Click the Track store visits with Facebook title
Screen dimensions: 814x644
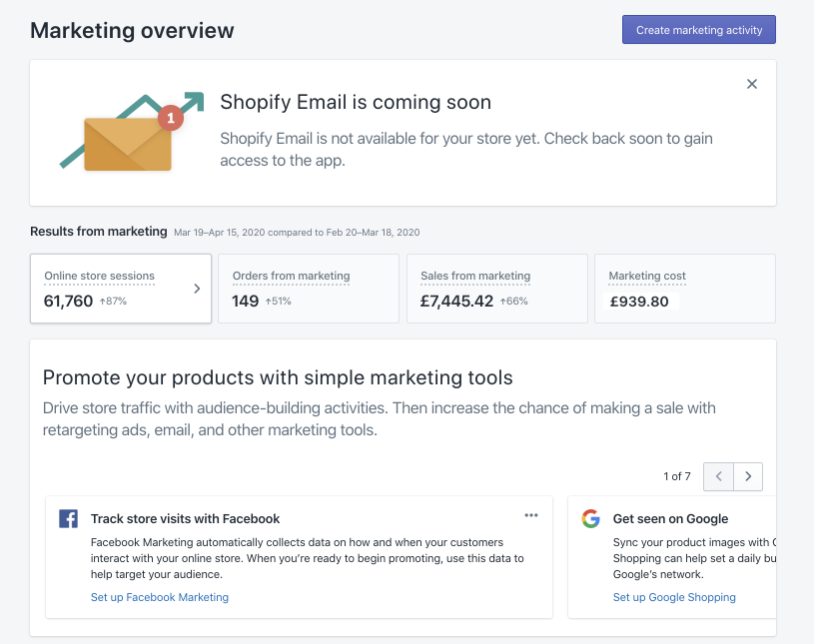(x=185, y=519)
